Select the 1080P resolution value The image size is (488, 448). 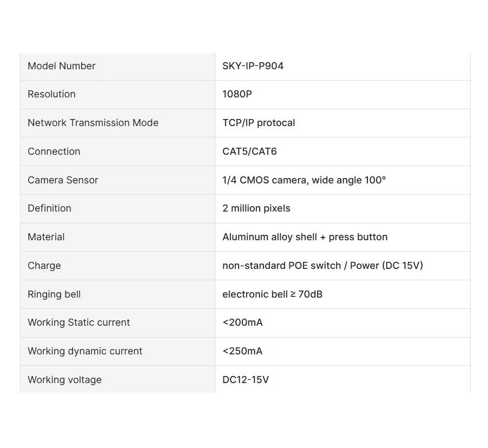point(237,94)
